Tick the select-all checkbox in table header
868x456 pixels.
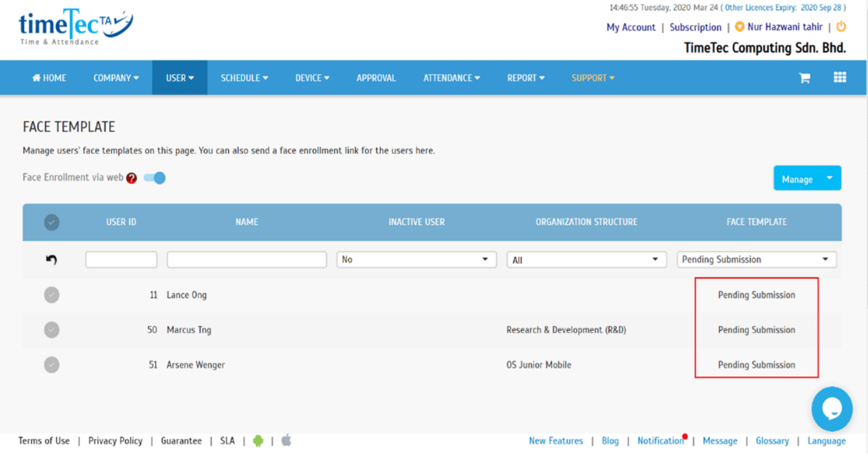click(x=51, y=223)
